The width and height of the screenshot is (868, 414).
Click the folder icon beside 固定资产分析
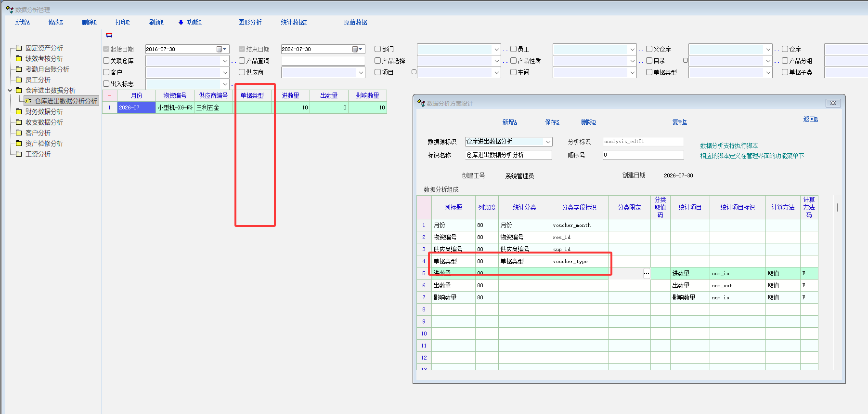19,48
